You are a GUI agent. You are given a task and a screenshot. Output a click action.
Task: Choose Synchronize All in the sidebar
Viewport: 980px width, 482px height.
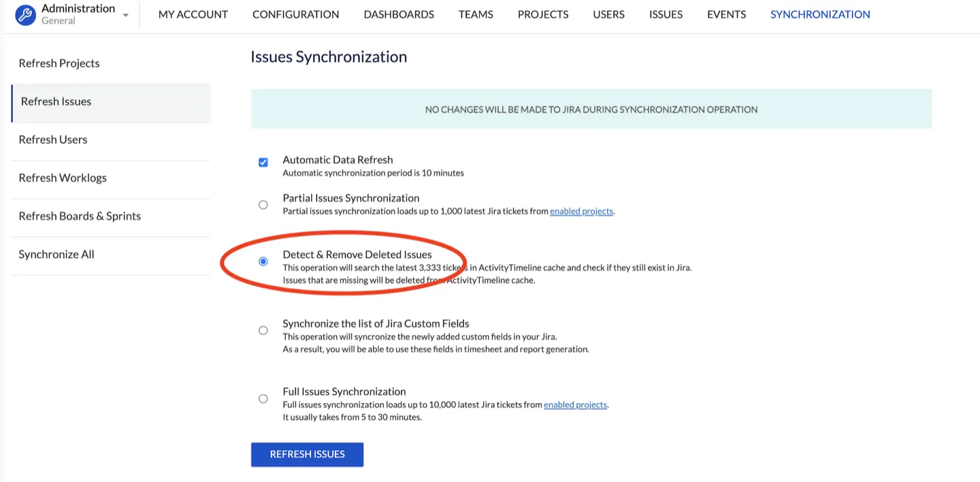point(56,254)
